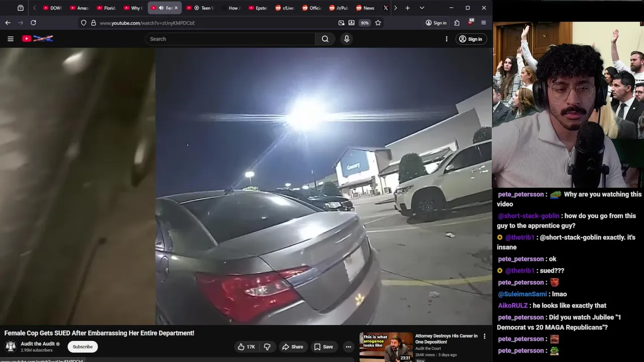The height and width of the screenshot is (362, 644).
Task: Adjust the 90% zoom level indicator
Action: point(365,23)
